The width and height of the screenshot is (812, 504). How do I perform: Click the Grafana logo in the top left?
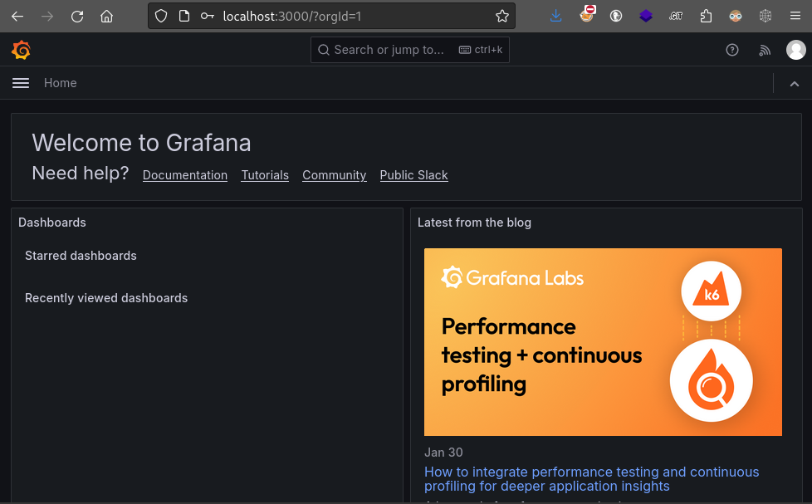[22, 51]
